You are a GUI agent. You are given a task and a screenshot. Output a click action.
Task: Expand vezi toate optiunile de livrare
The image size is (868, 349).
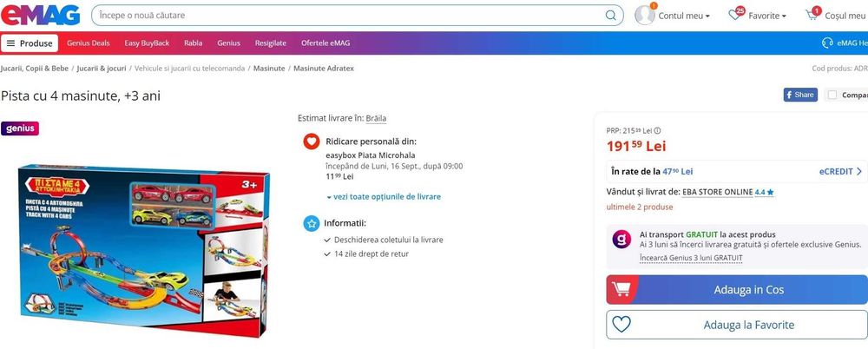point(384,197)
